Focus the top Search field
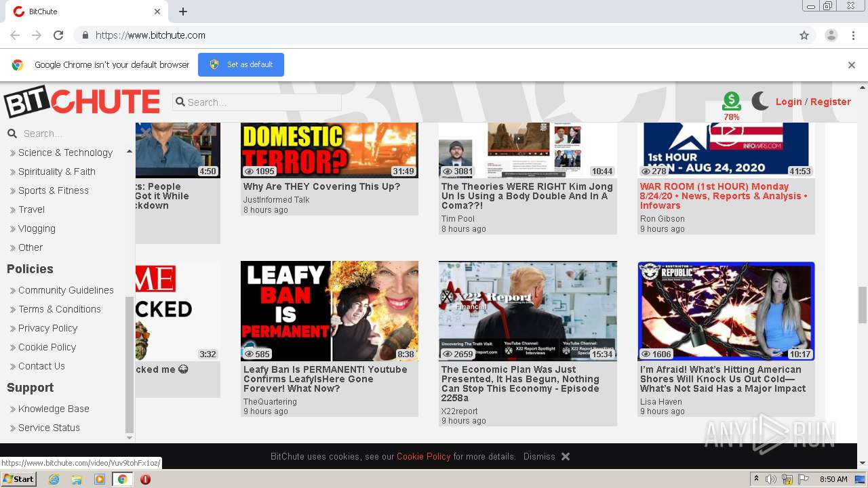Image resolution: width=868 pixels, height=488 pixels. 257,102
